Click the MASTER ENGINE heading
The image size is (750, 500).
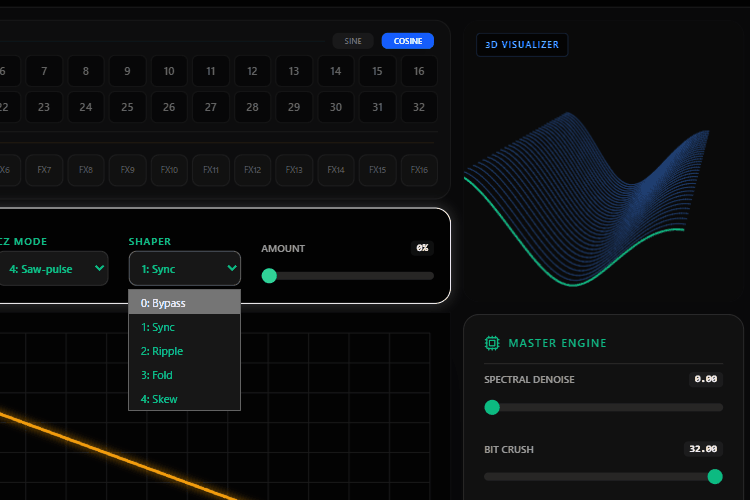tap(557, 343)
